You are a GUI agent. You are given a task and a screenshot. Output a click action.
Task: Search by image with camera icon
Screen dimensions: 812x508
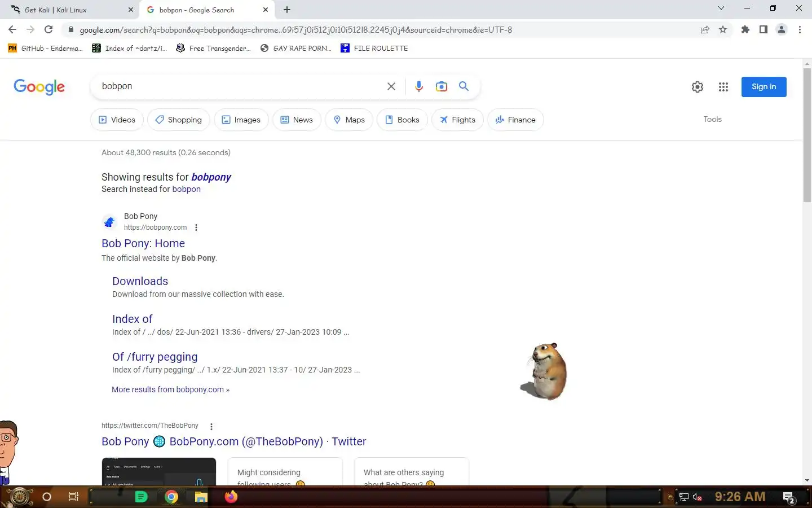pyautogui.click(x=442, y=86)
